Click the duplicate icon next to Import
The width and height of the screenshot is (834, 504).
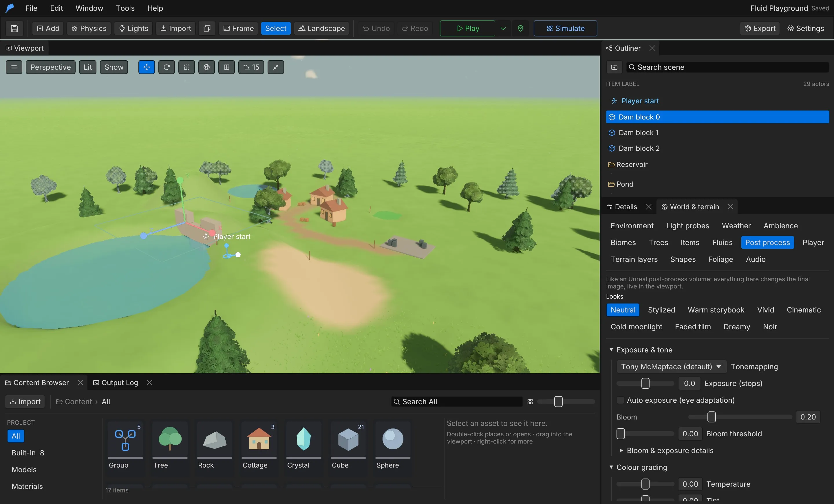(x=207, y=28)
